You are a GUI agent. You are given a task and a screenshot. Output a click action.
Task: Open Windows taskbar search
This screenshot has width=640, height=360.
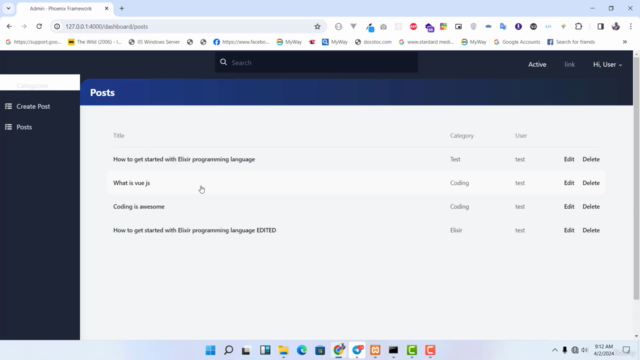click(229, 350)
